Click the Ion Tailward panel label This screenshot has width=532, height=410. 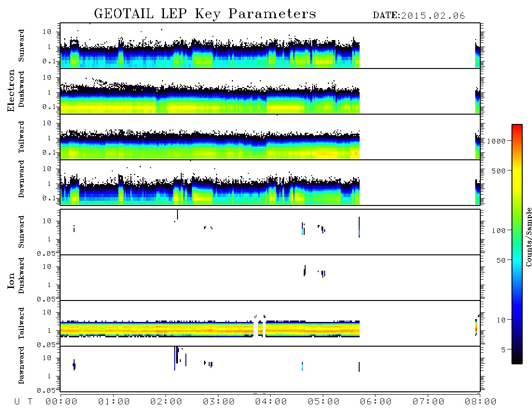[x=21, y=323]
